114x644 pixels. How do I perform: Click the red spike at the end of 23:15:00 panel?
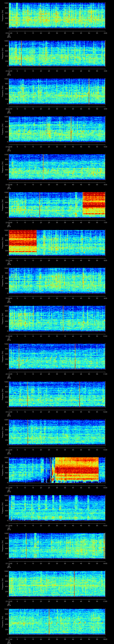(104, 546)
